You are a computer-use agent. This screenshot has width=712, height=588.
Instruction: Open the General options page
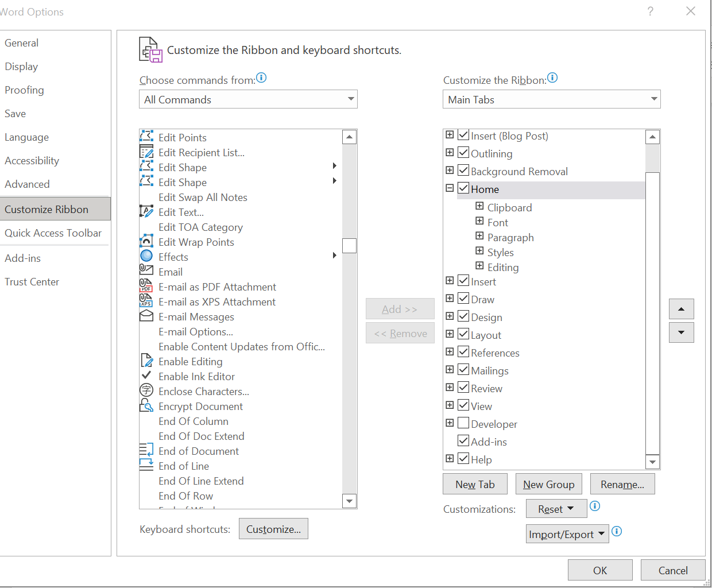(x=55, y=43)
